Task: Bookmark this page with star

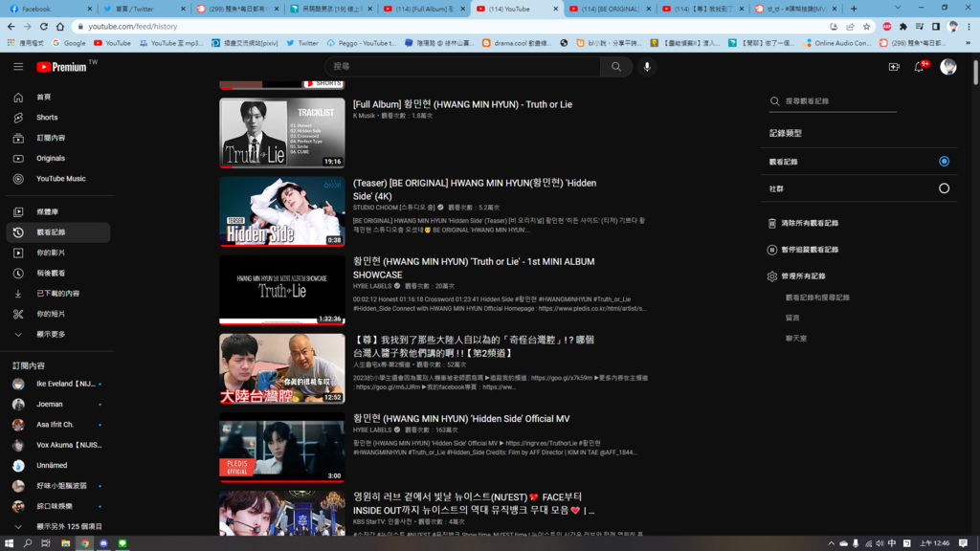Action: click(x=866, y=27)
